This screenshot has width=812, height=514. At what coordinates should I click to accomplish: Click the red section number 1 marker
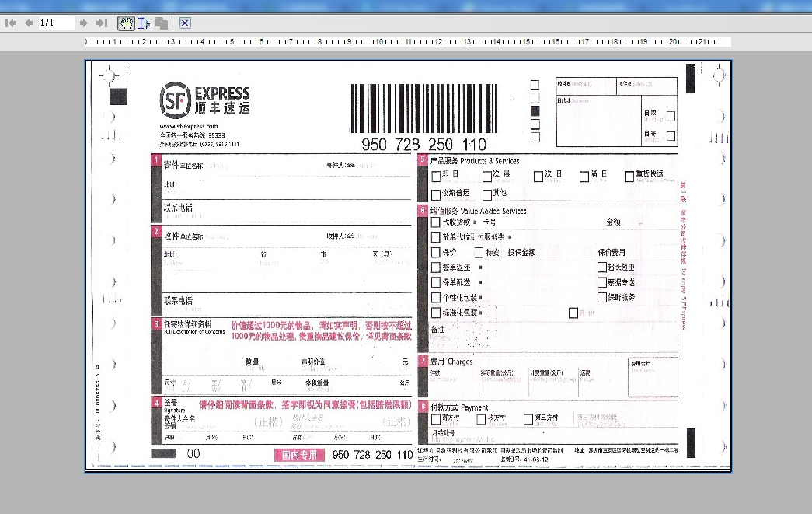click(156, 159)
